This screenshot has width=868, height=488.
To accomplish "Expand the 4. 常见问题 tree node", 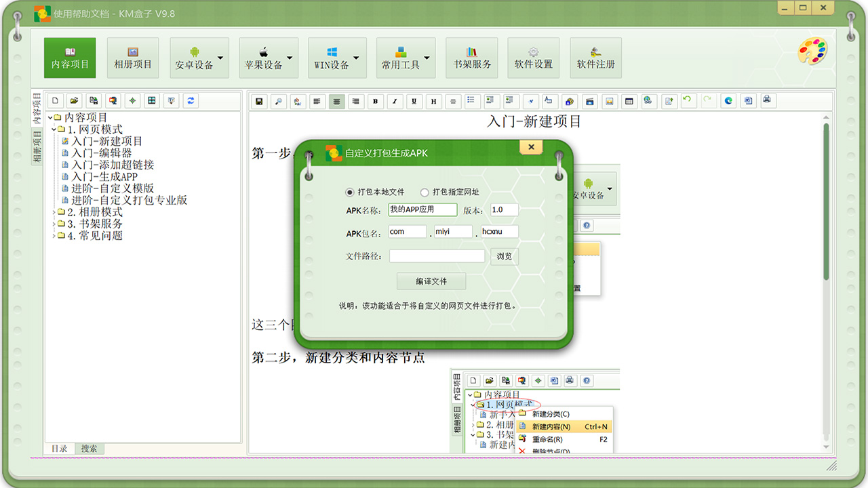I will [54, 236].
